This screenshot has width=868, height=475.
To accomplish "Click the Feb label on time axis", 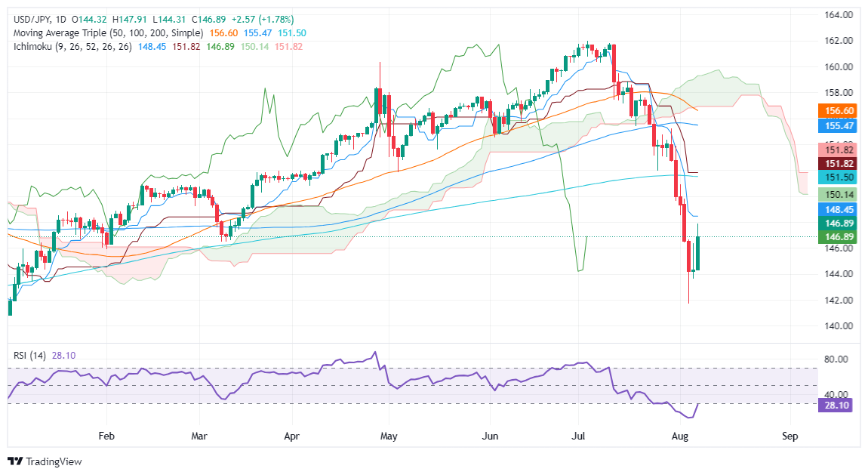I will (x=106, y=436).
